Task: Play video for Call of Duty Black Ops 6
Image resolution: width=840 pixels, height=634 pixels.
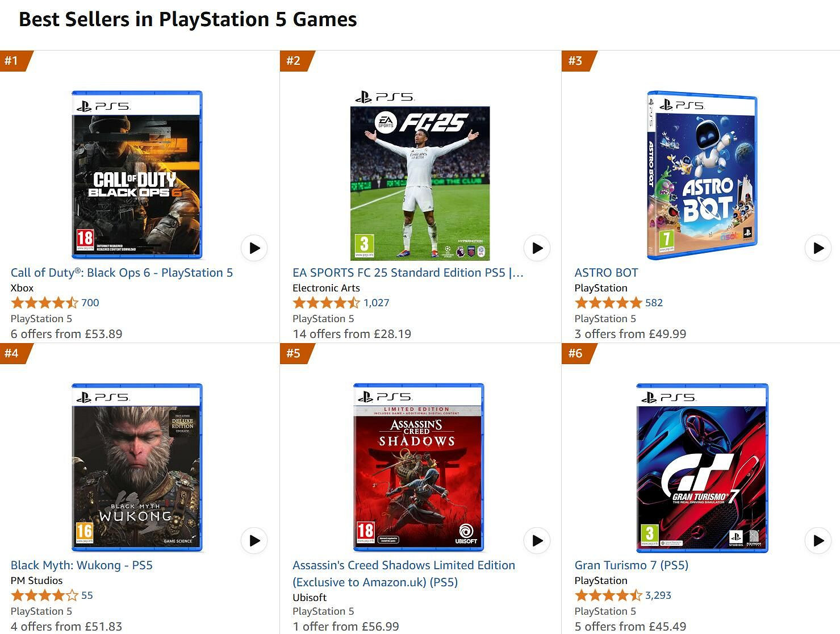Action: tap(254, 248)
